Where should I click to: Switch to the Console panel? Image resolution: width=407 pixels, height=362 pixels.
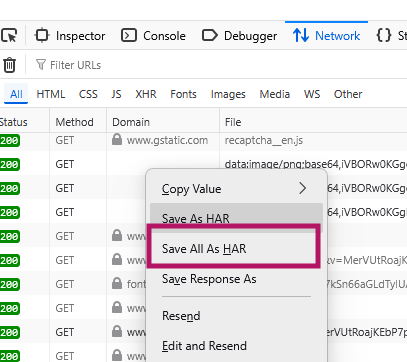pos(153,36)
